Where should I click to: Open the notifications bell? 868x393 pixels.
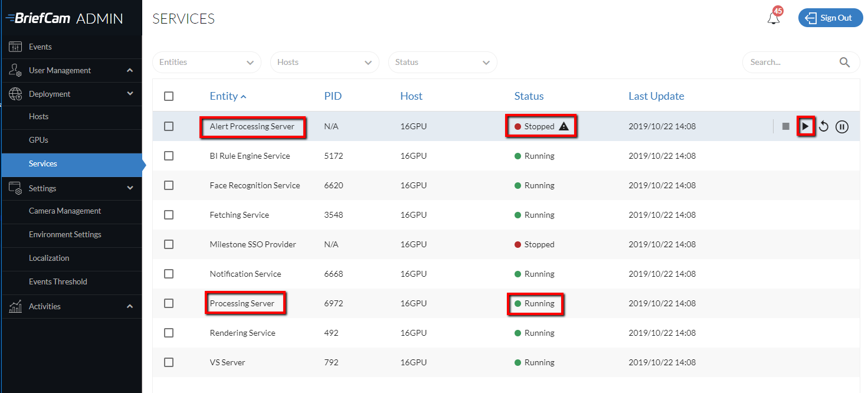coord(774,18)
